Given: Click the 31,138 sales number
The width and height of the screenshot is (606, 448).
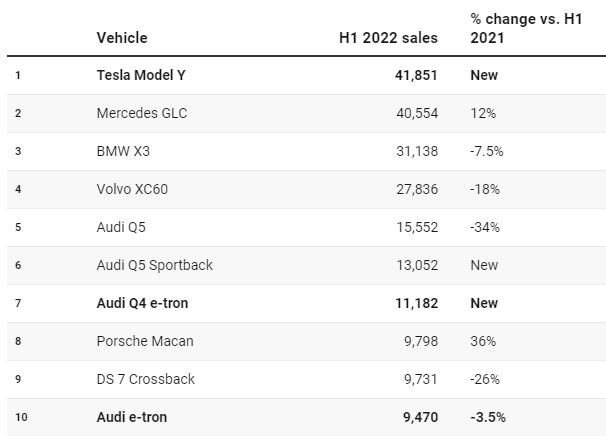Looking at the screenshot, I should pyautogui.click(x=415, y=151).
